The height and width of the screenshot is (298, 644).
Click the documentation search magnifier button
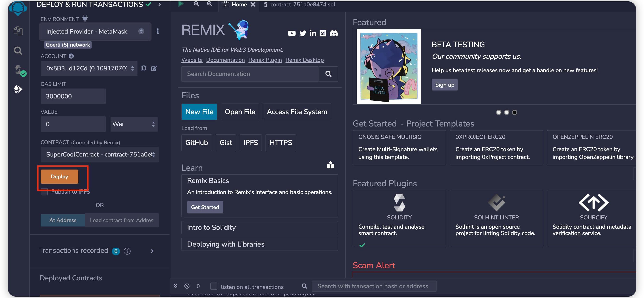pos(328,74)
